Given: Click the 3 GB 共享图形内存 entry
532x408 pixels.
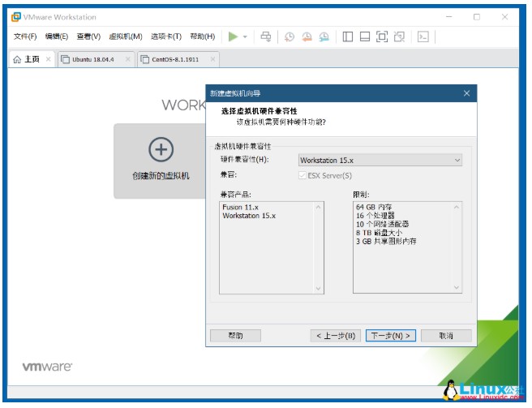Looking at the screenshot, I should pyautogui.click(x=386, y=242).
